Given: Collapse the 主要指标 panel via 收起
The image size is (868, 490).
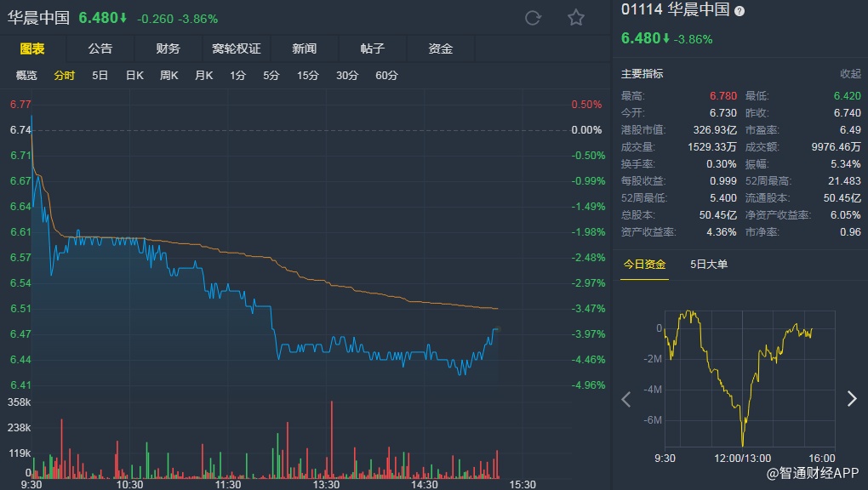Looking at the screenshot, I should point(850,74).
